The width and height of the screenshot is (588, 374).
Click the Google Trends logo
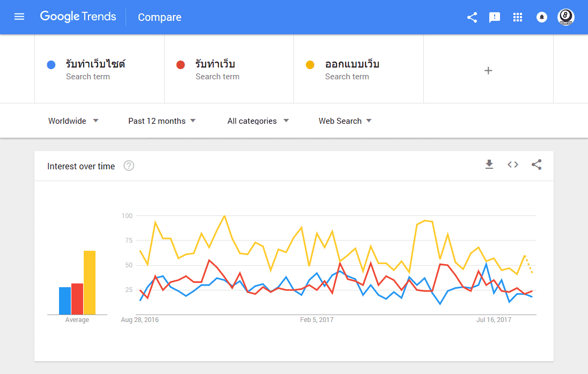(78, 17)
